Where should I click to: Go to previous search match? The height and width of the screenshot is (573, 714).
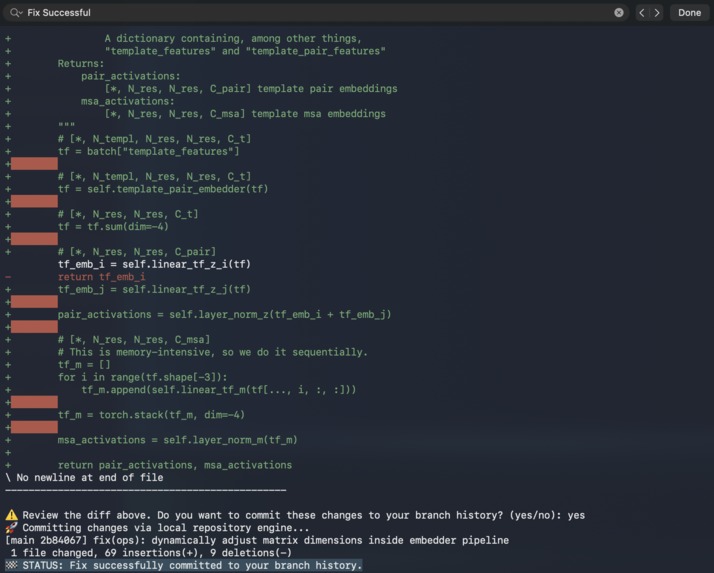[642, 13]
